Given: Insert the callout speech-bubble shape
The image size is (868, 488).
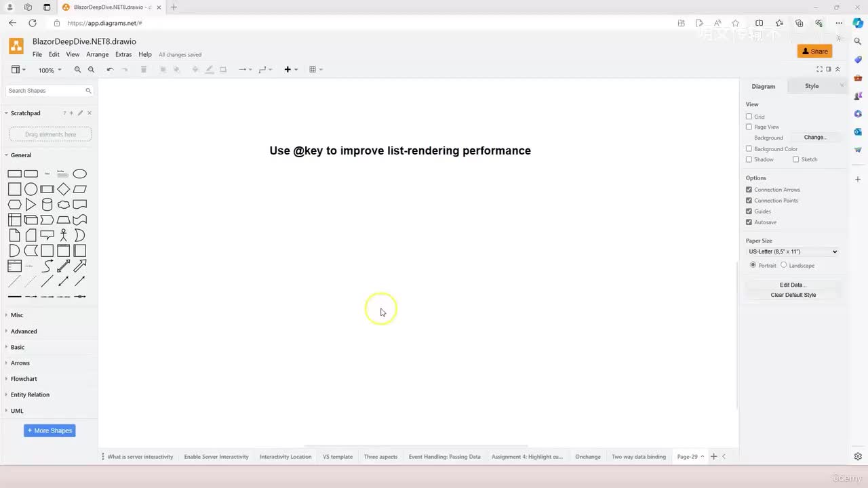Looking at the screenshot, I should [x=47, y=235].
